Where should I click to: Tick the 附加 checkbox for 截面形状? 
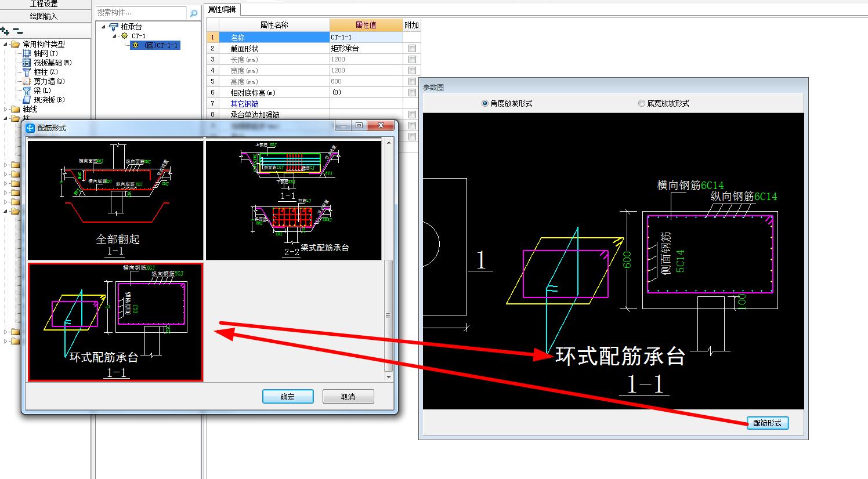pos(412,48)
